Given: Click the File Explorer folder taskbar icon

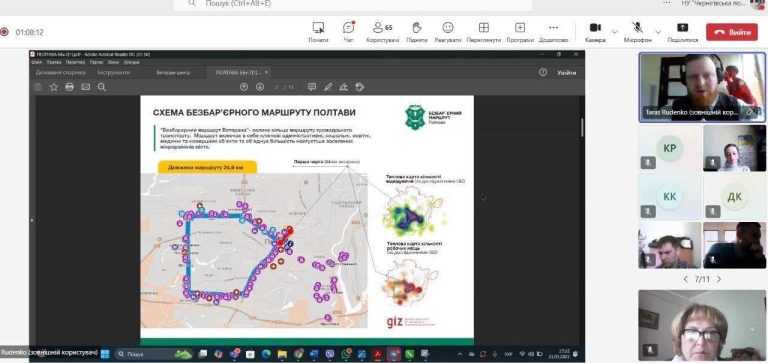Looking at the screenshot, I should coord(282,354).
